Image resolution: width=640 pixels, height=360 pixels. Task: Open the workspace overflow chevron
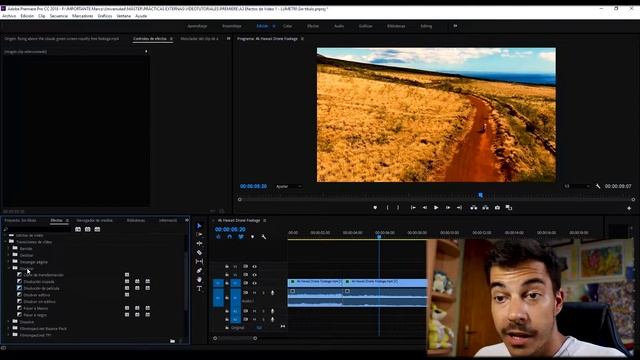[455, 26]
